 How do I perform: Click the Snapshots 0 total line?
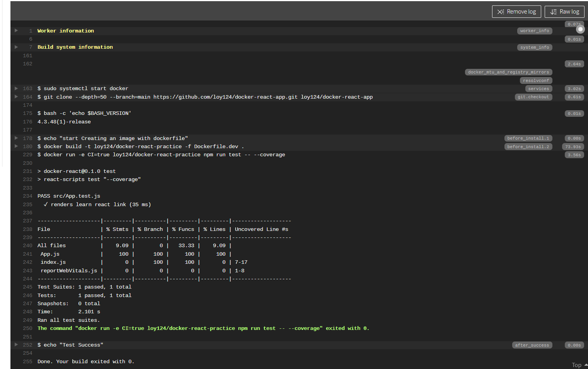tap(69, 304)
